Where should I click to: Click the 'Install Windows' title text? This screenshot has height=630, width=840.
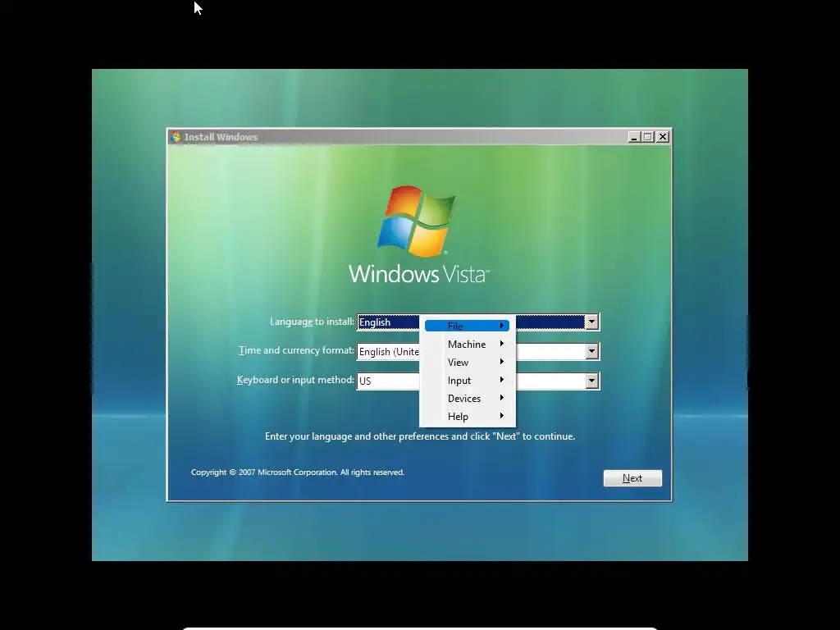[221, 137]
